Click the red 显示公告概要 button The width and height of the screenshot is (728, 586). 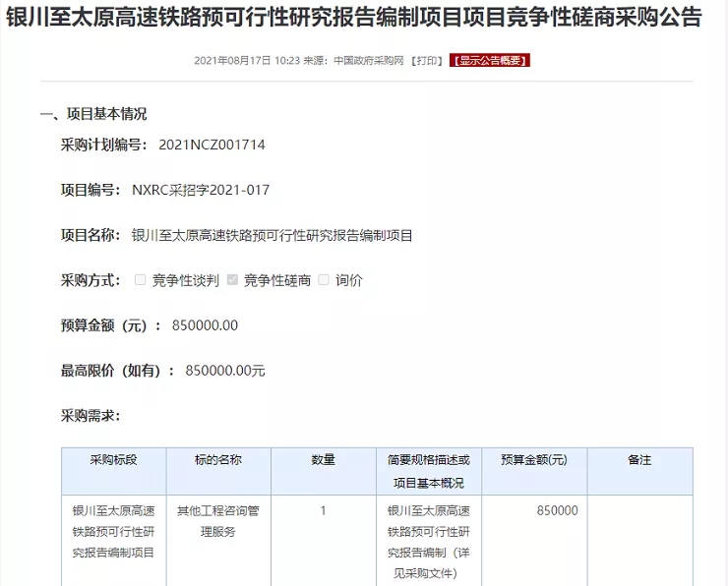[490, 61]
